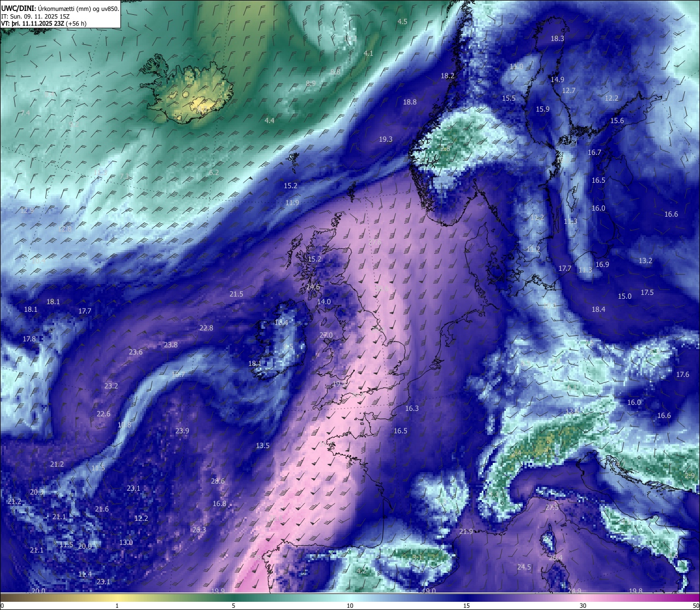Click the 2.8 value label over southern Norway
This screenshot has height=610, width=700.
446,149
